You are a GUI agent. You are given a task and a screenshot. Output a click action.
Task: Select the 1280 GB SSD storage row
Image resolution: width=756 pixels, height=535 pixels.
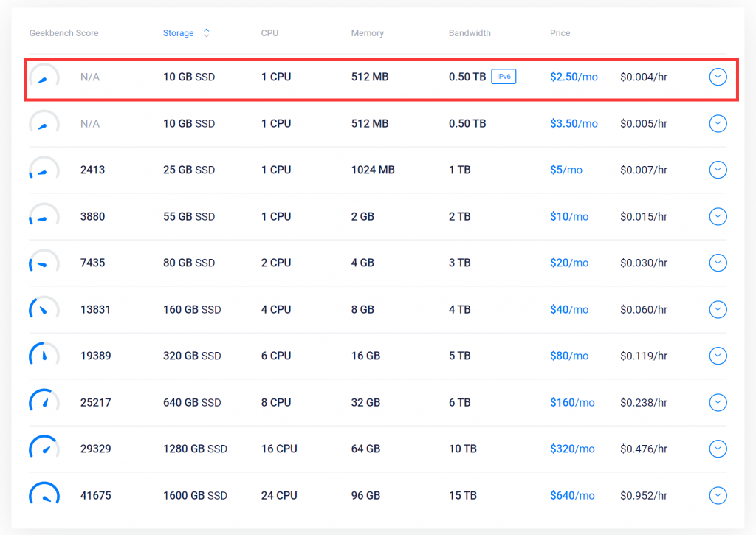[x=195, y=449]
